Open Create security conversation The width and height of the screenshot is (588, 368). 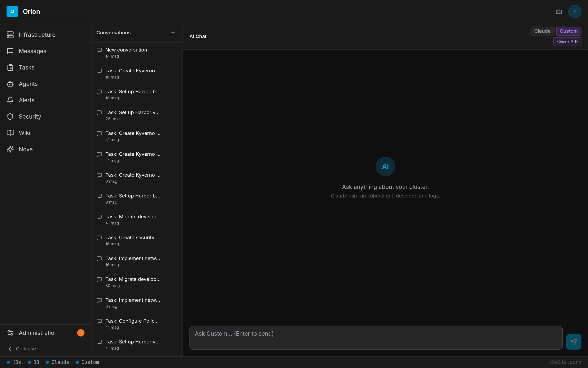click(137, 240)
